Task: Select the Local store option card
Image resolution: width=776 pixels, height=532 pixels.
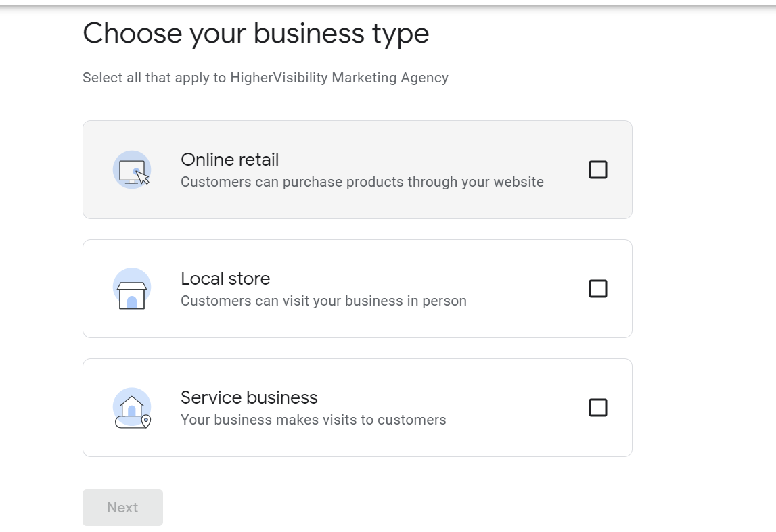Action: click(x=357, y=289)
